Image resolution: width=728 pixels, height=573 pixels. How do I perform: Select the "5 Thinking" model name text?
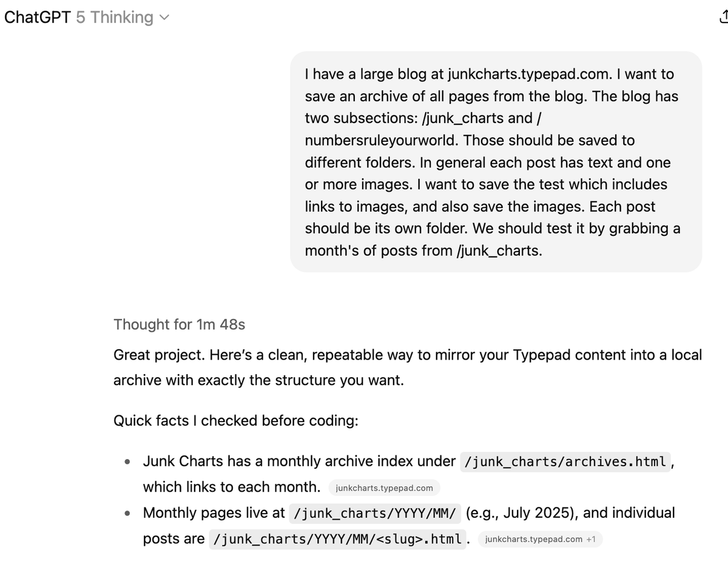[114, 17]
